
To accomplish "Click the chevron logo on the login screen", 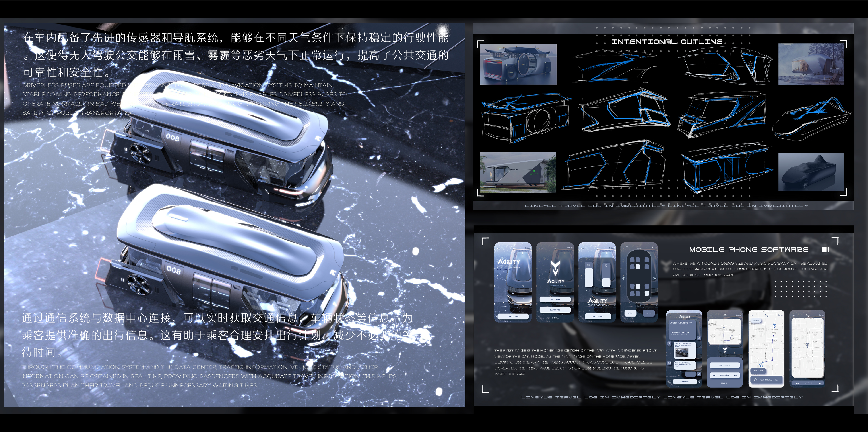I will coord(555,268).
